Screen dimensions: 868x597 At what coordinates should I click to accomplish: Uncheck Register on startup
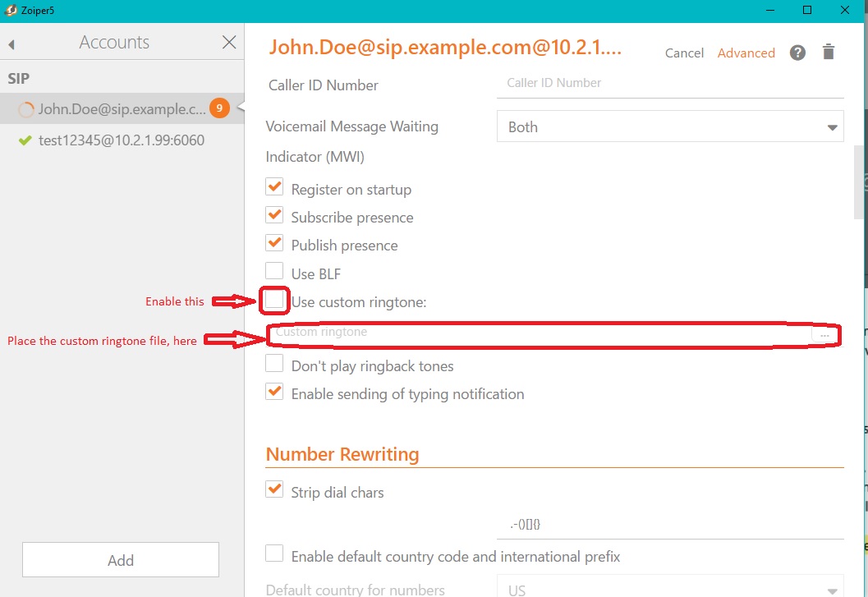274,188
